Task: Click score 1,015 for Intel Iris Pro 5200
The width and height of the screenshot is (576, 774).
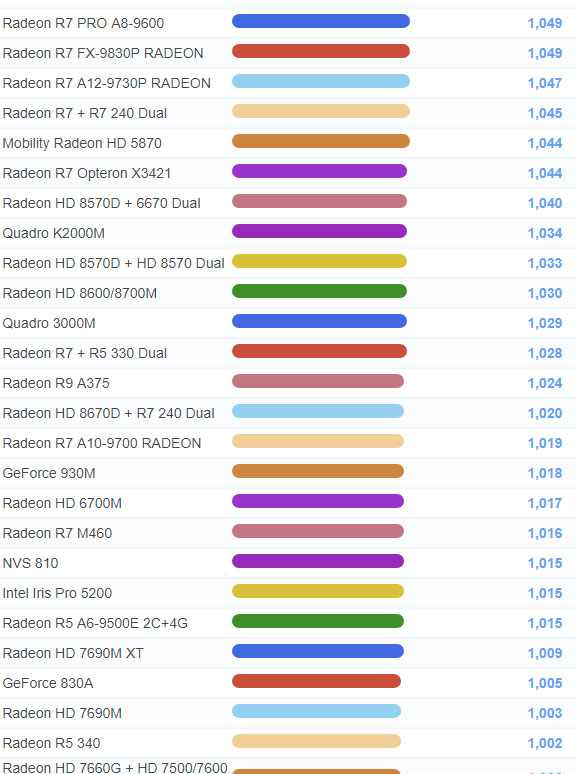Action: pos(545,593)
